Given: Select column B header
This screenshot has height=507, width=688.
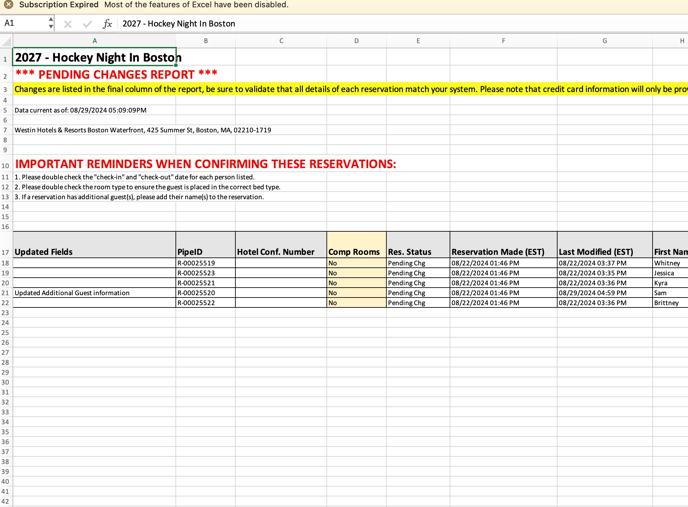Looking at the screenshot, I should (x=206, y=41).
